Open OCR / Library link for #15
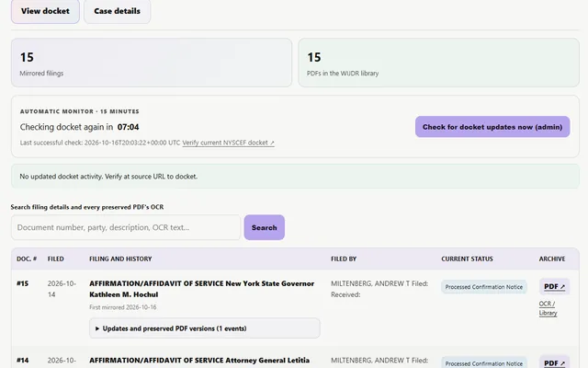The height and width of the screenshot is (368, 588). coord(548,308)
